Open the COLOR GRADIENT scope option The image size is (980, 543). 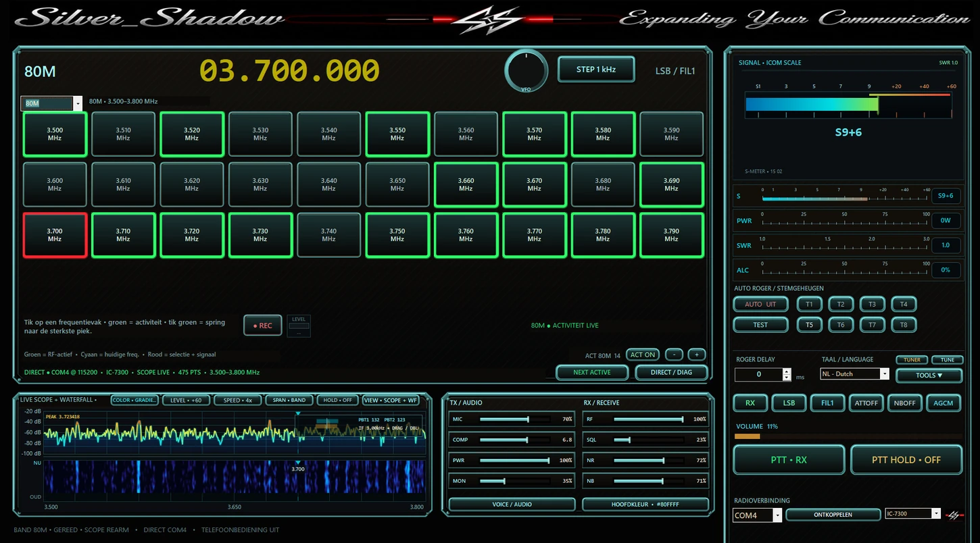[x=134, y=400]
